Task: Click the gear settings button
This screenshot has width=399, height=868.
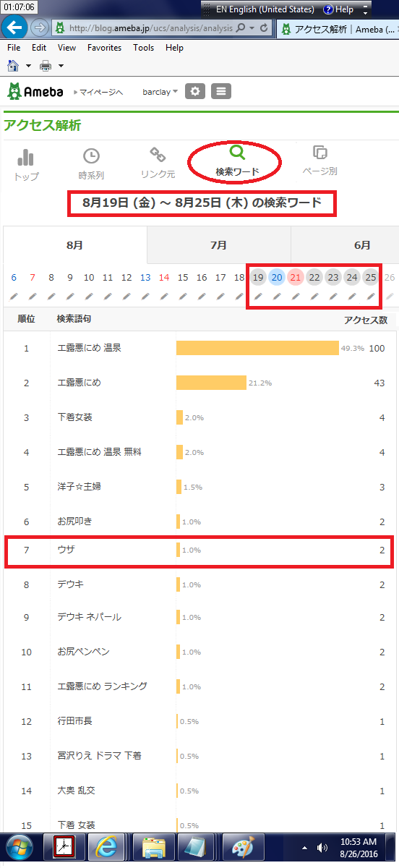Action: [195, 92]
